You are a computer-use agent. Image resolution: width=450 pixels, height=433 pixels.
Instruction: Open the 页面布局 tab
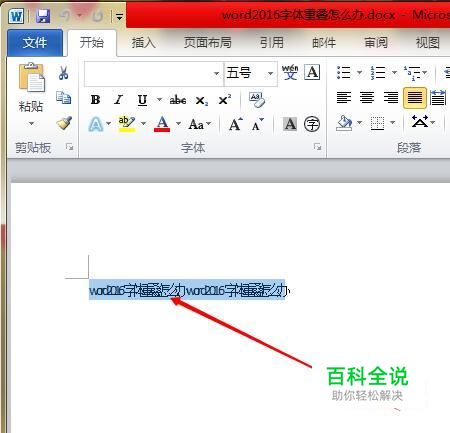tap(207, 43)
